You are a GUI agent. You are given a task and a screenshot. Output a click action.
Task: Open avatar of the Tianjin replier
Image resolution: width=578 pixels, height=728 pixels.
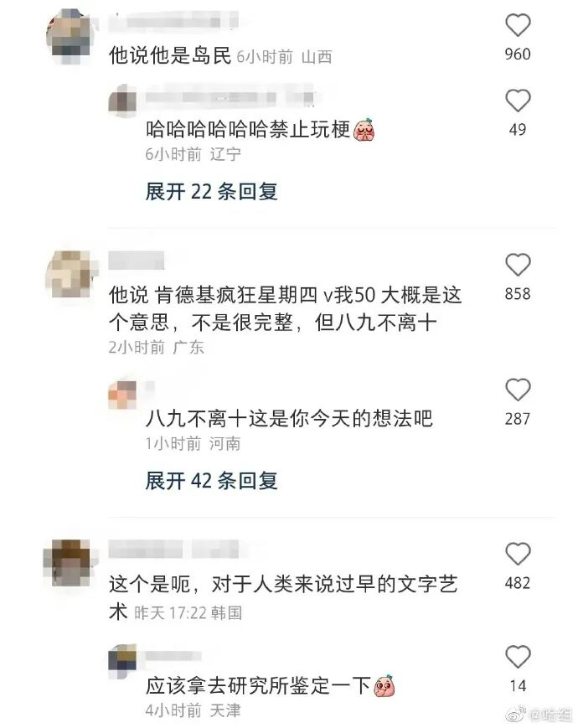pyautogui.click(x=122, y=662)
